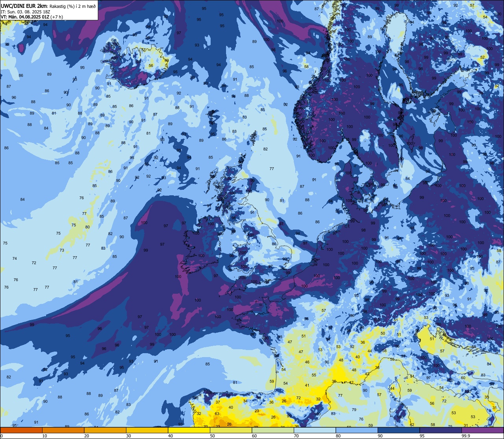Screen dimensions: 504x439
Task: Pick the 90–95 dark blue legend segment
Action: (398, 430)
